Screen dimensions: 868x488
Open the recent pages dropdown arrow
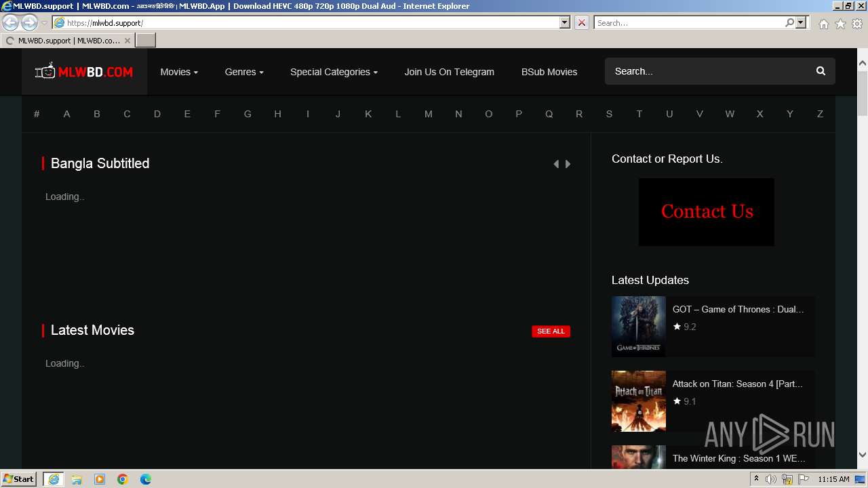(44, 23)
